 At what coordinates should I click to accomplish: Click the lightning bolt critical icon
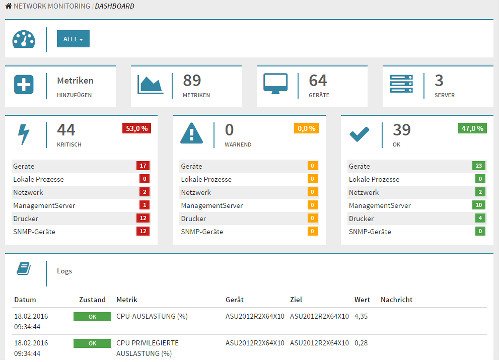click(24, 134)
